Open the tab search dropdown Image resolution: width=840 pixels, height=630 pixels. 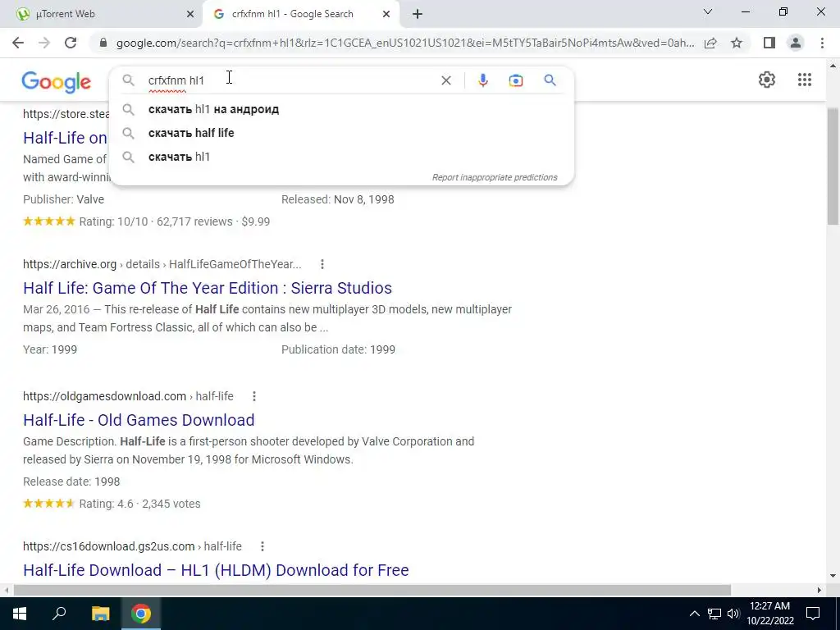[x=708, y=11]
